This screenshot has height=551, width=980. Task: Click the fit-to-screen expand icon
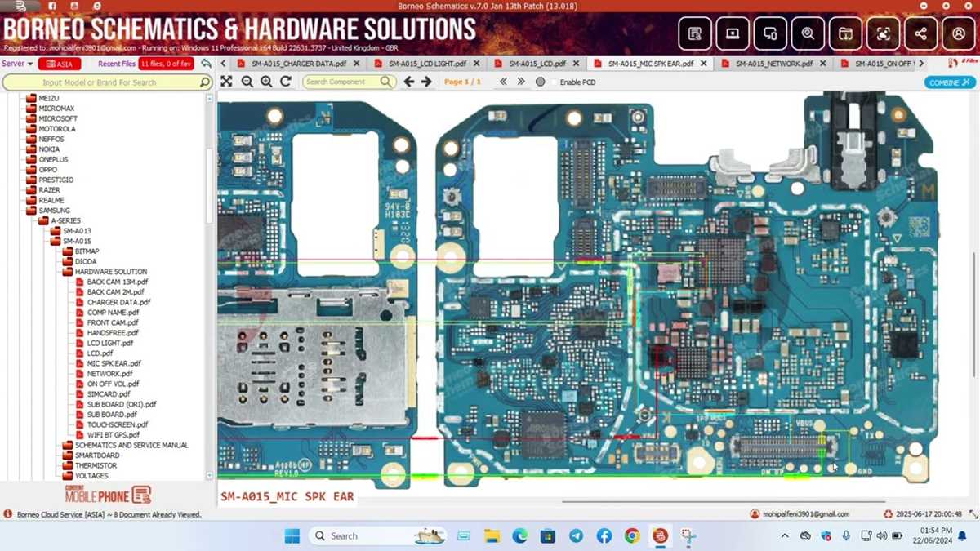(x=226, y=82)
